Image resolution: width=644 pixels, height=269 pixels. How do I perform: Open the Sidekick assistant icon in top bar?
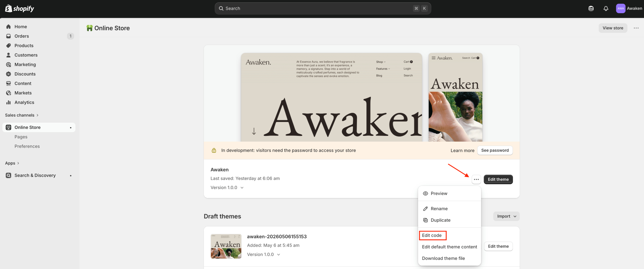click(591, 8)
